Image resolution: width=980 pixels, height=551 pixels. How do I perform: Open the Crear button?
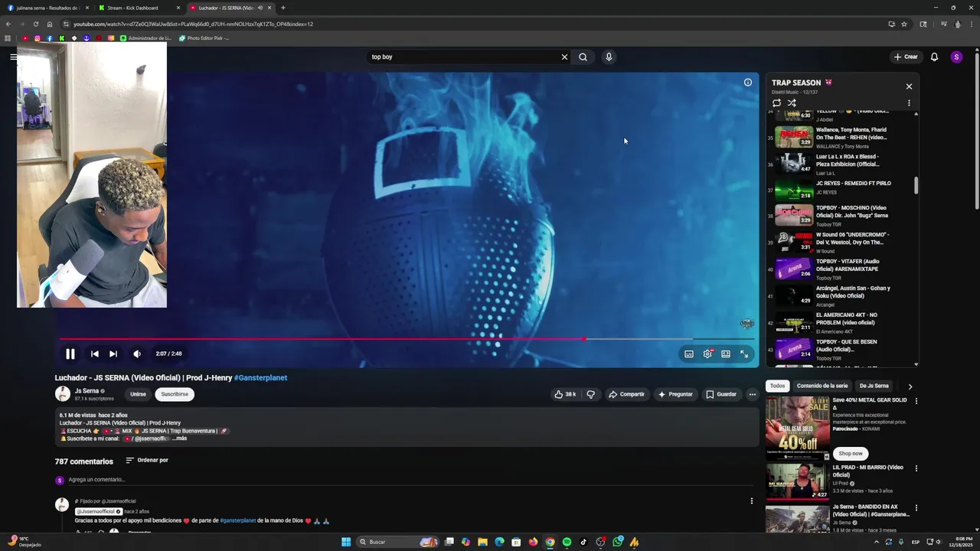[905, 57]
